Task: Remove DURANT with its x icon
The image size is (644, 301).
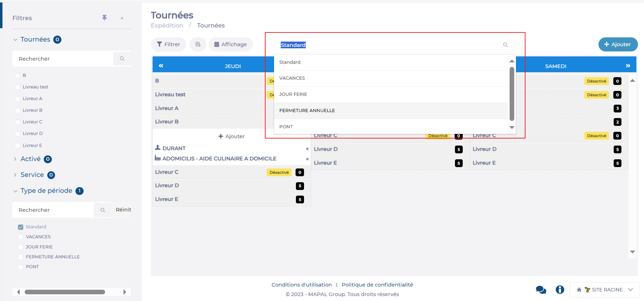Action: point(307,149)
